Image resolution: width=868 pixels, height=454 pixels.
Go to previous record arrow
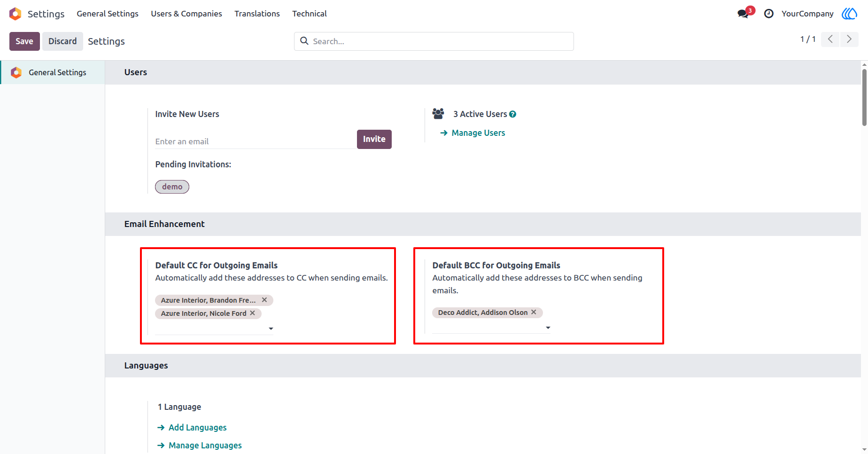coord(830,39)
